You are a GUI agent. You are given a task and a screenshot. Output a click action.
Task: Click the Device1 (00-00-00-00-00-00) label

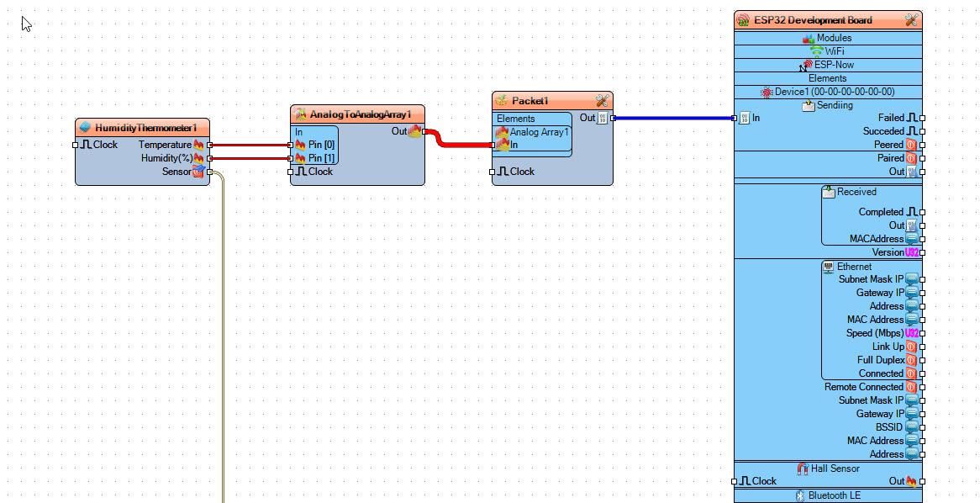835,92
